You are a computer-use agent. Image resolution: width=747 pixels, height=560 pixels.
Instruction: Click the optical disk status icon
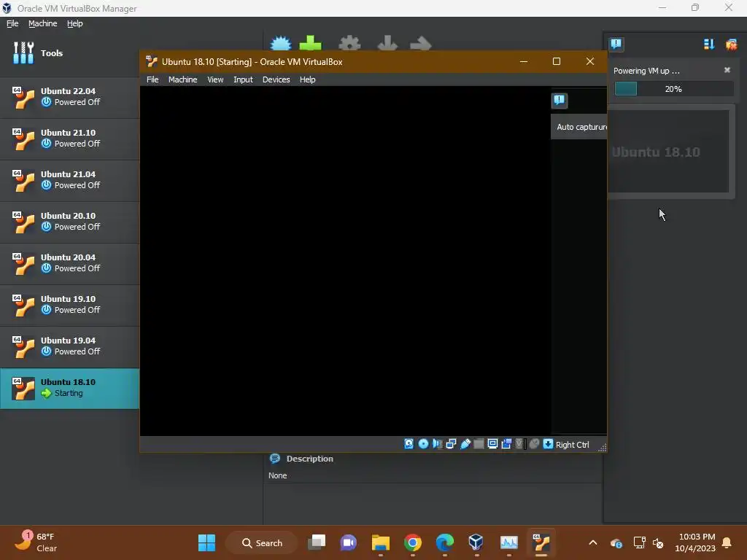(423, 444)
